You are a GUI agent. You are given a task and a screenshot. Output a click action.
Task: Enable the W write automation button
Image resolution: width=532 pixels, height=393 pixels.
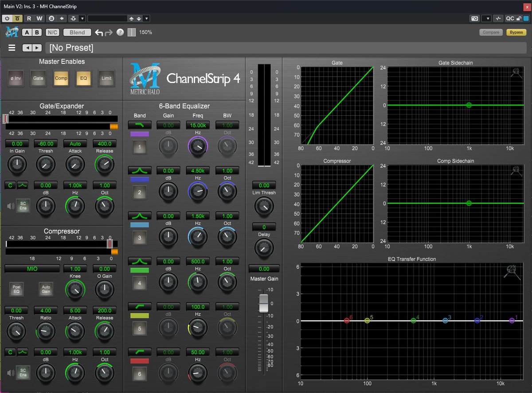point(39,18)
